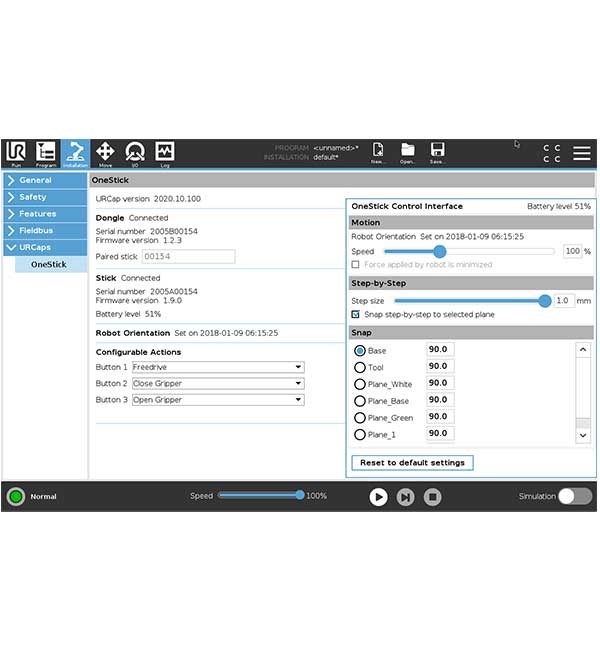Edit the Base angle value 90.0

(x=440, y=349)
